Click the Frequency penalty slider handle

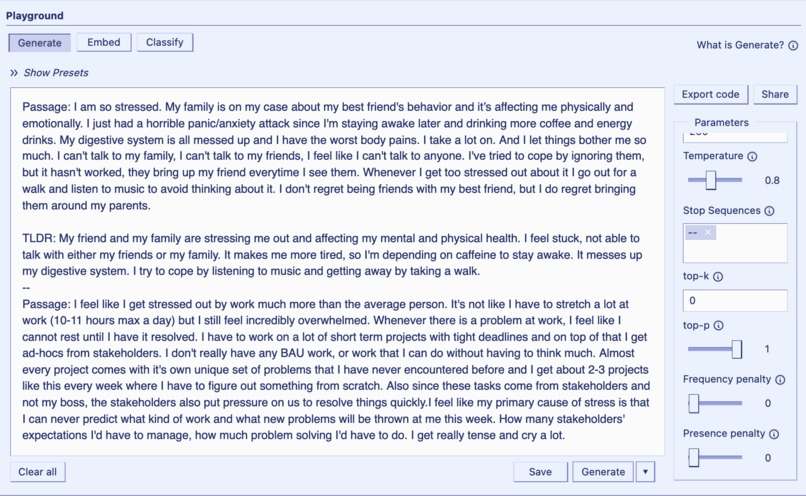[694, 403]
